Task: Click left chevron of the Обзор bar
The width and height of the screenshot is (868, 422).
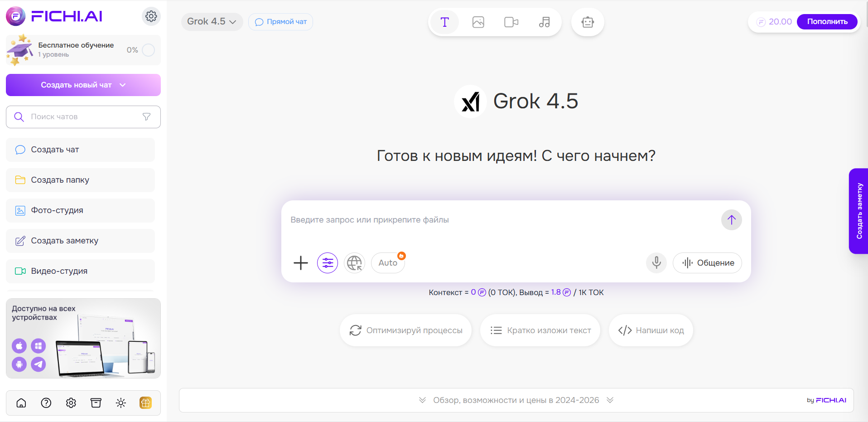Action: pyautogui.click(x=422, y=400)
